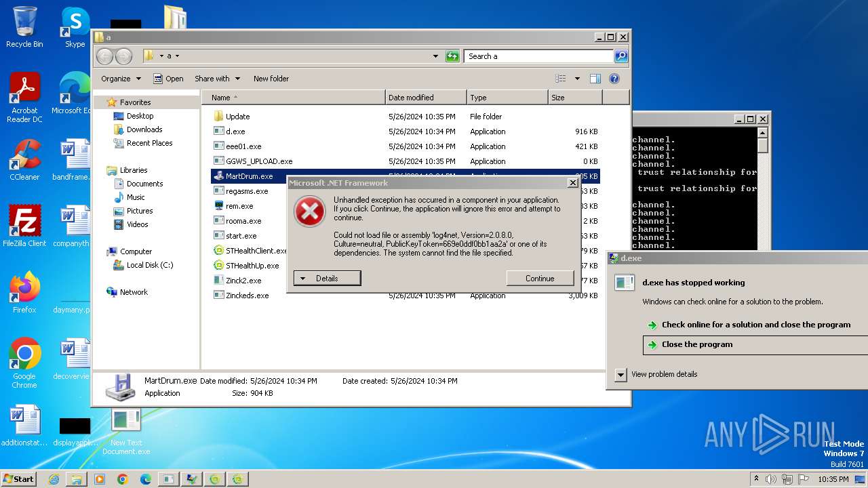Click the Action Center flag tray icon
The height and width of the screenshot is (488, 868).
804,479
